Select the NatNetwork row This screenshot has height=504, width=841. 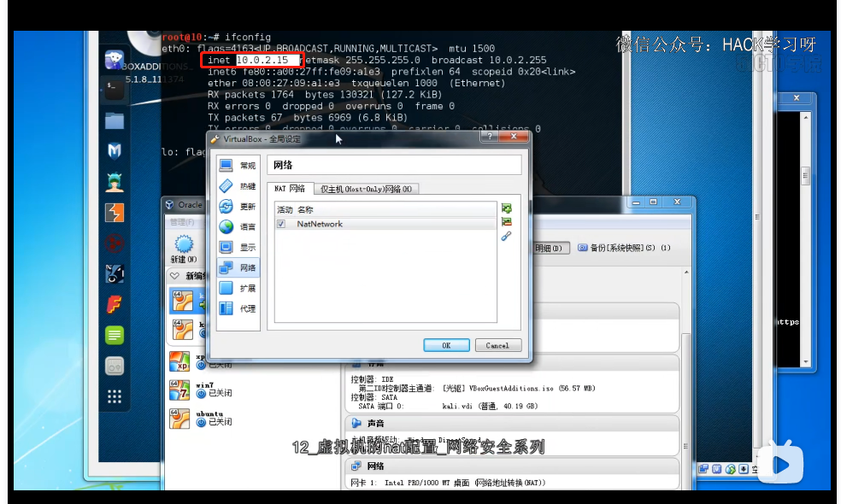(x=385, y=224)
